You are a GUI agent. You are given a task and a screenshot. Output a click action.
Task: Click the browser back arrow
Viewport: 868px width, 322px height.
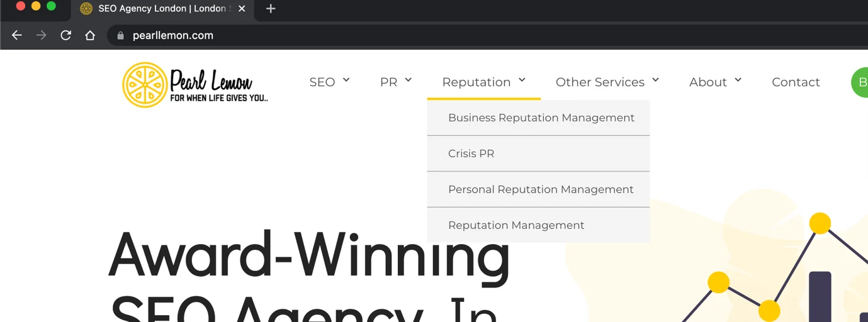point(17,35)
